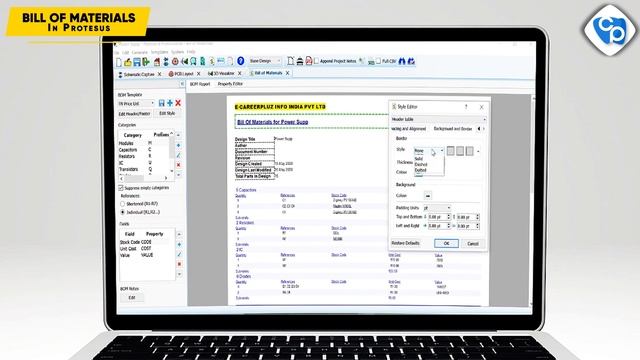Click the Categories list horizontal scrollbar

(143, 178)
